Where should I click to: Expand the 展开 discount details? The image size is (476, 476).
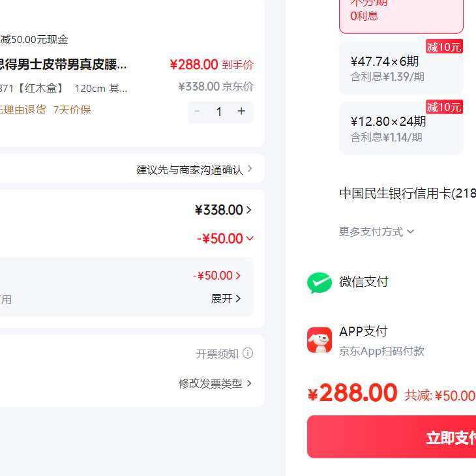coord(226,299)
